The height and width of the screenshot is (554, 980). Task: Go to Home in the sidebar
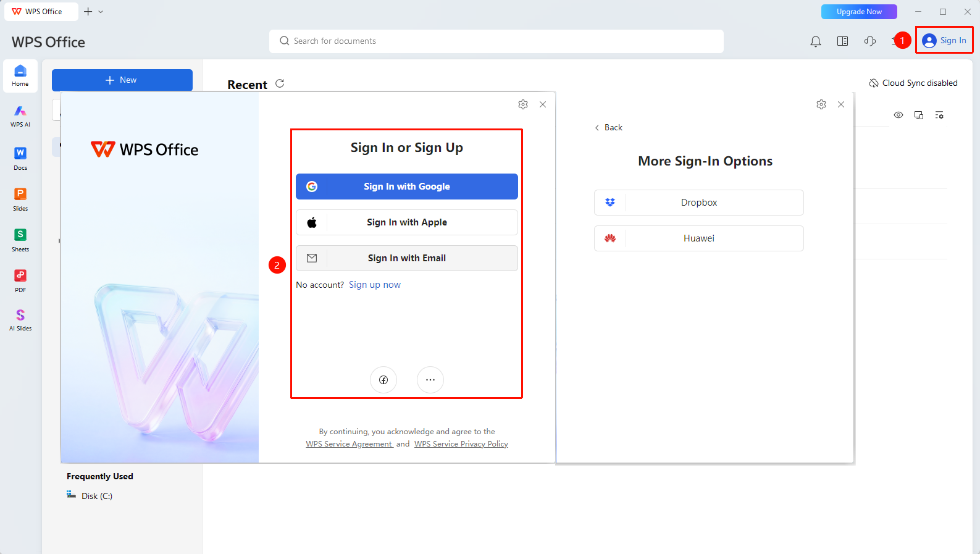click(x=20, y=75)
